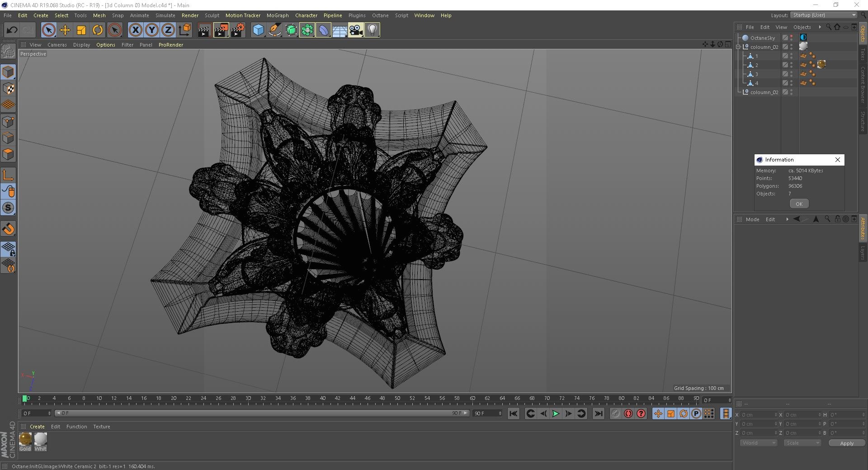Toggle OctaneSky layer checkbox
The height and width of the screenshot is (470, 868).
785,38
